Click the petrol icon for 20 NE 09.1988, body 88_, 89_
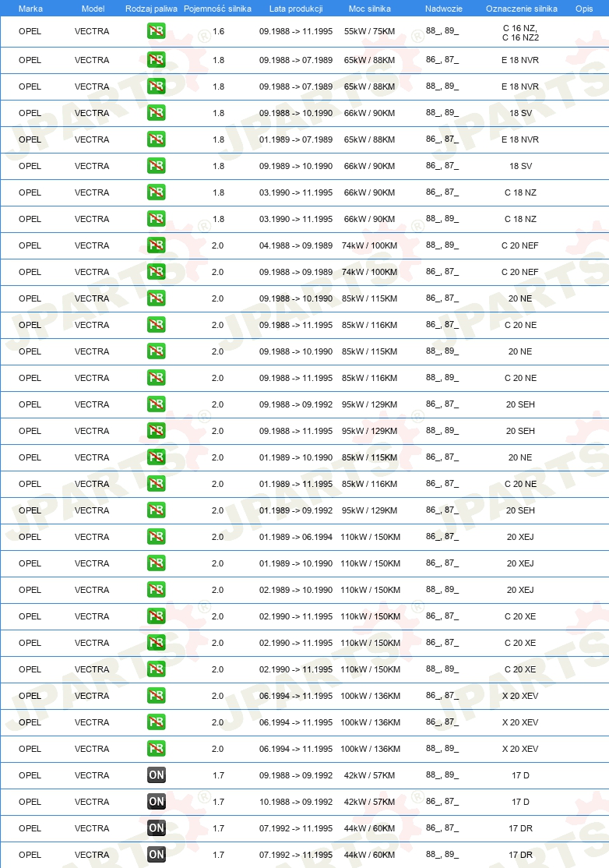 tap(157, 351)
